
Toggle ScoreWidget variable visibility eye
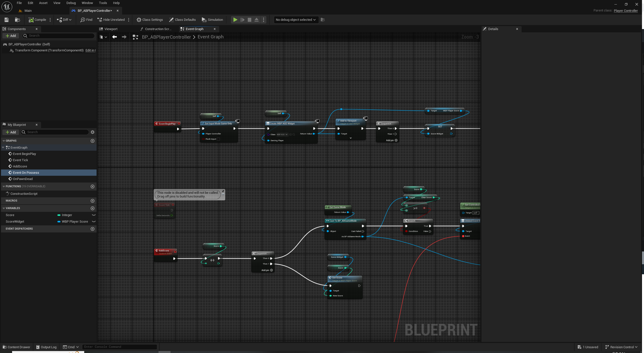(x=94, y=222)
